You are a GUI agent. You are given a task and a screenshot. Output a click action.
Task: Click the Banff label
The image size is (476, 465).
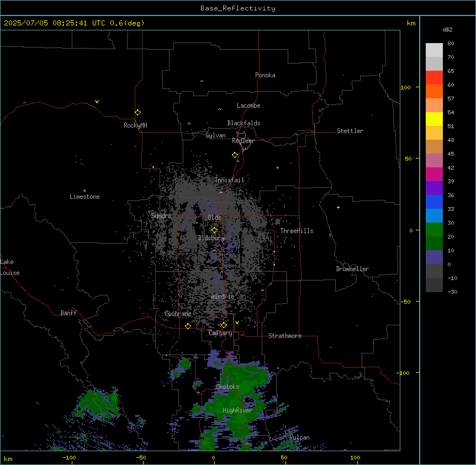pos(68,313)
